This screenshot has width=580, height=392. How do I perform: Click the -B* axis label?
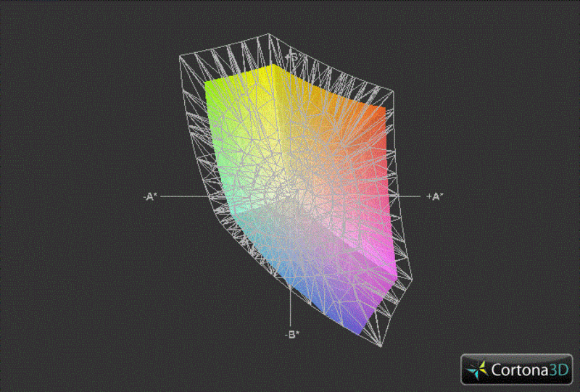click(292, 335)
